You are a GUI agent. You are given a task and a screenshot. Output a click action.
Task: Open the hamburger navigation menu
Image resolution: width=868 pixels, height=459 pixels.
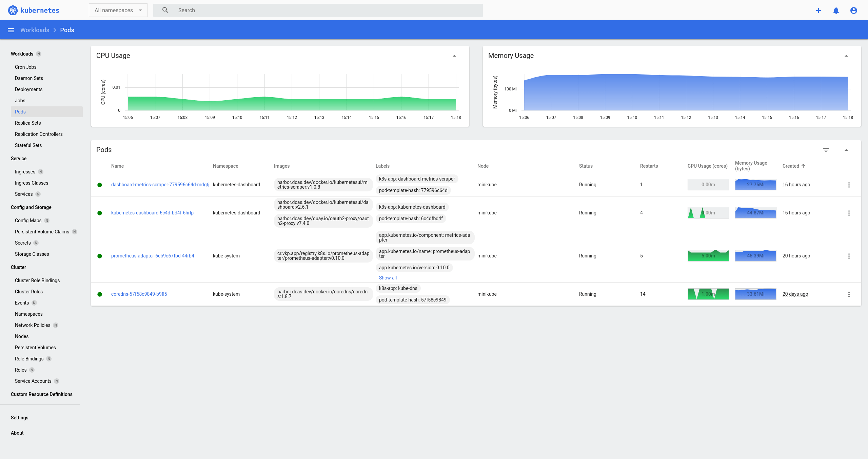click(11, 30)
